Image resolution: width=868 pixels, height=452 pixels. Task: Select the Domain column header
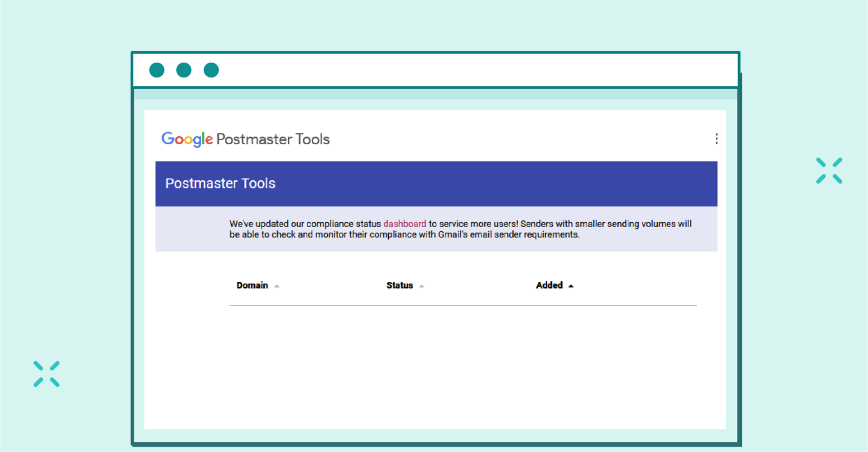pyautogui.click(x=252, y=285)
